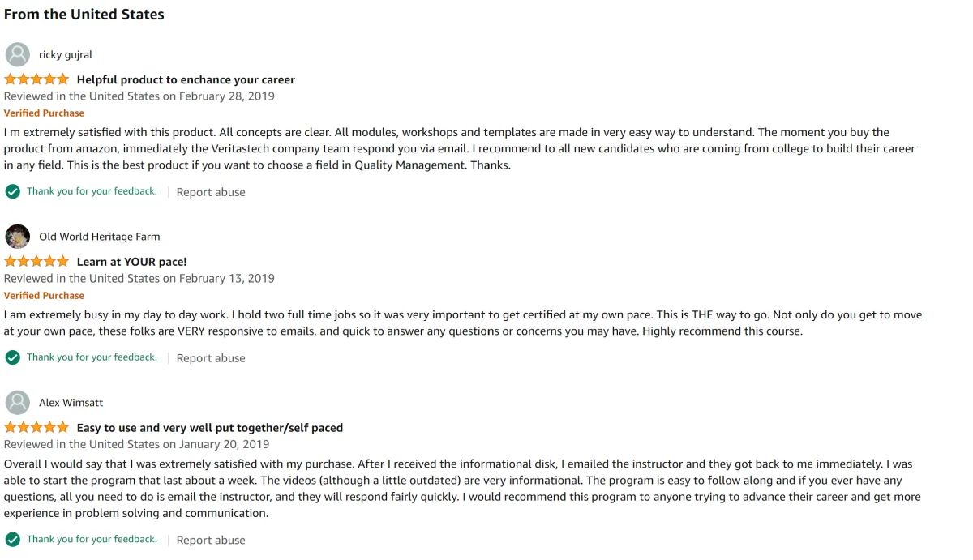The height and width of the screenshot is (560, 973).
Task: Report abuse on Old World Heritage Farm's review
Action: [x=211, y=358]
